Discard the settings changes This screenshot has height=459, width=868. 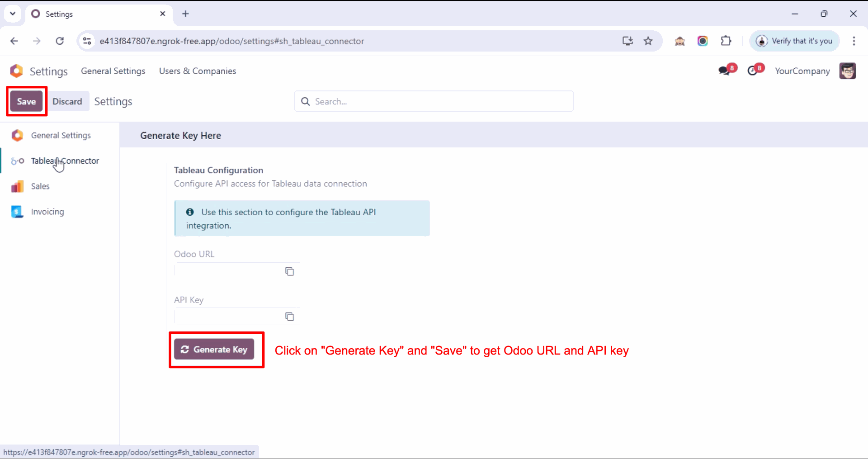[67, 101]
